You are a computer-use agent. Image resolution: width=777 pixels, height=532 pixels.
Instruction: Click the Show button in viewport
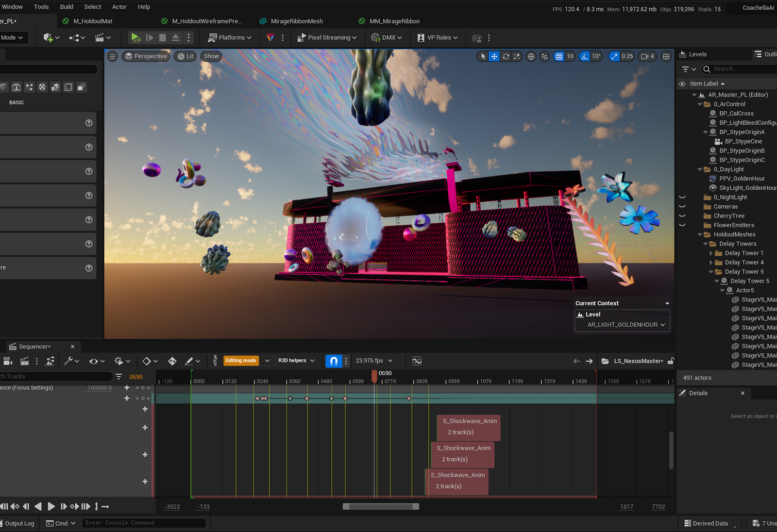(x=211, y=56)
